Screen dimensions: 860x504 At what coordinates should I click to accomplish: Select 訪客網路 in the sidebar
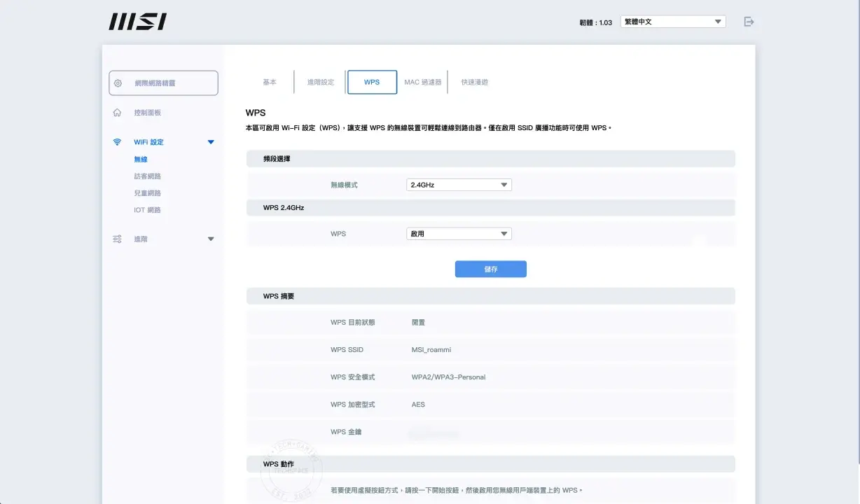coord(147,176)
